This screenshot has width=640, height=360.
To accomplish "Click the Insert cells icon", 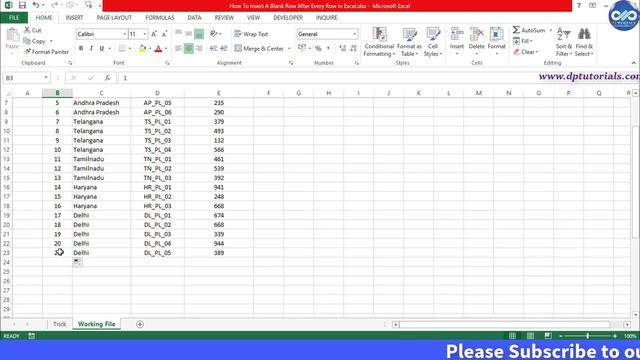I will point(457,34).
